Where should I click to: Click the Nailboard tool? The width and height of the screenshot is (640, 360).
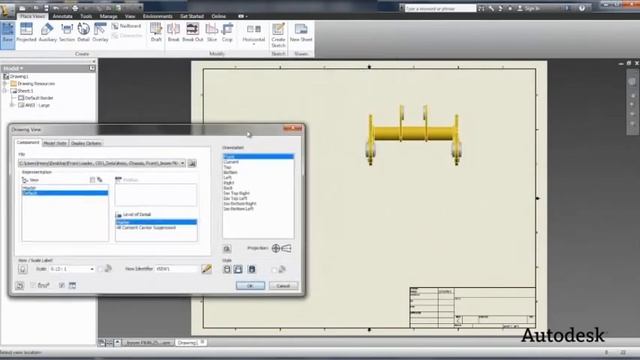[126, 26]
